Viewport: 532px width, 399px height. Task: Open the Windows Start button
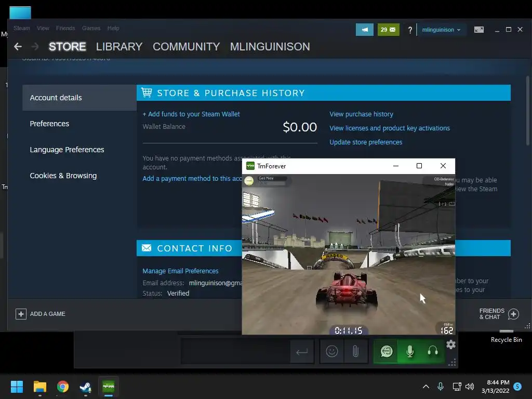[x=17, y=387]
